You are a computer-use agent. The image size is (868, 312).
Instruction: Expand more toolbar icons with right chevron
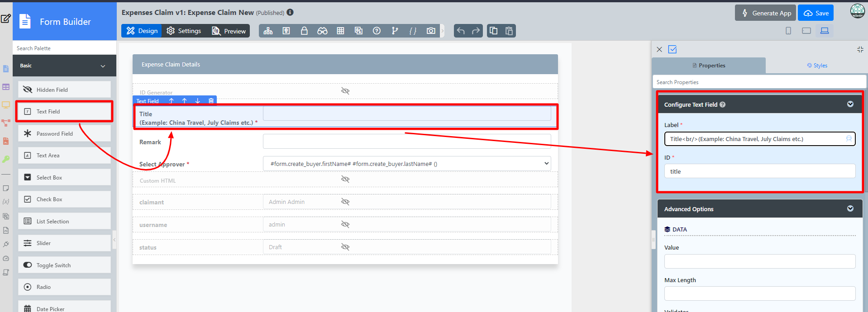click(x=443, y=31)
